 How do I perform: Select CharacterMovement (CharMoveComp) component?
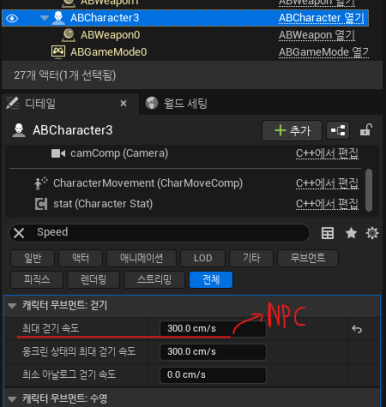click(x=148, y=183)
